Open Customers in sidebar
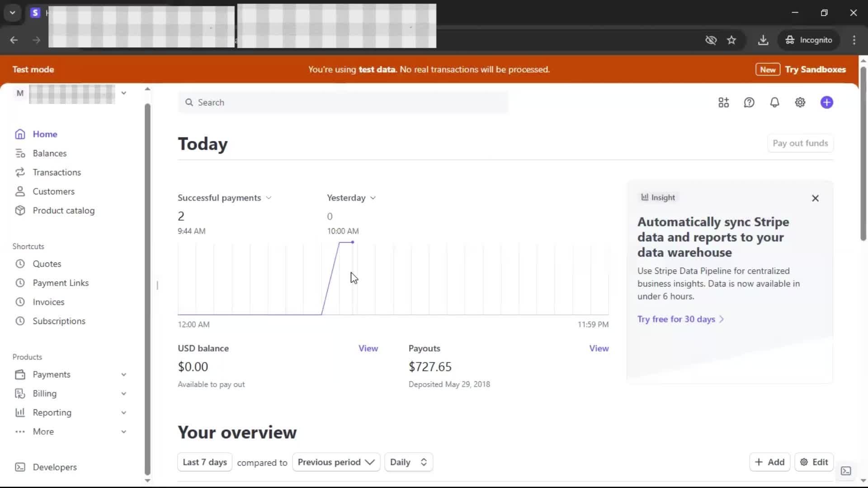The image size is (868, 488). click(x=53, y=192)
